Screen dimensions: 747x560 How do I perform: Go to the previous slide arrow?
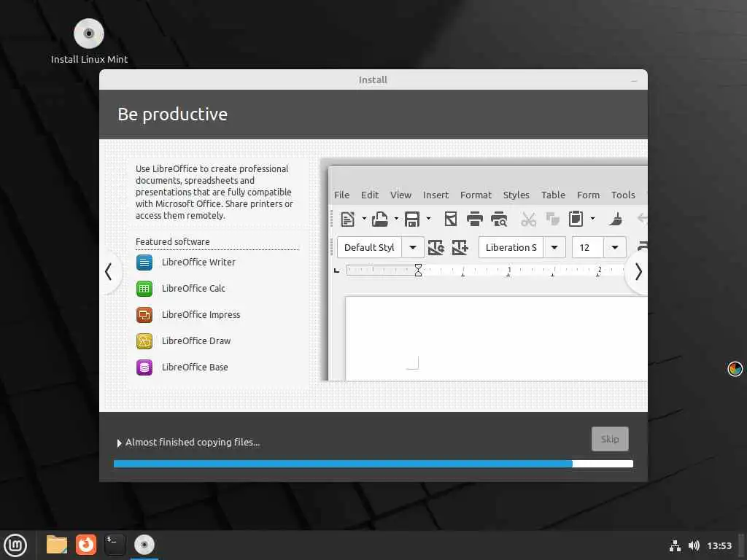109,271
